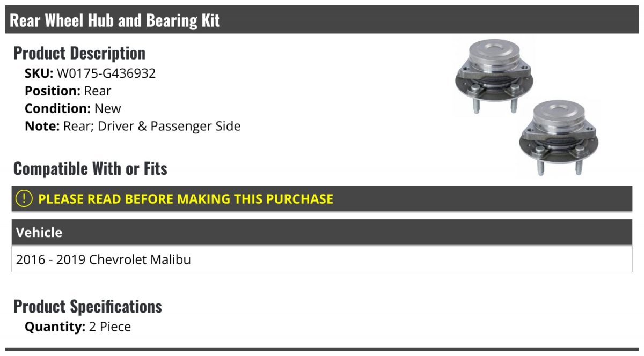The width and height of the screenshot is (644, 356).
Task: Click the PLEASE READ BEFORE MAKING THIS PURCHASE banner
Action: tap(186, 199)
